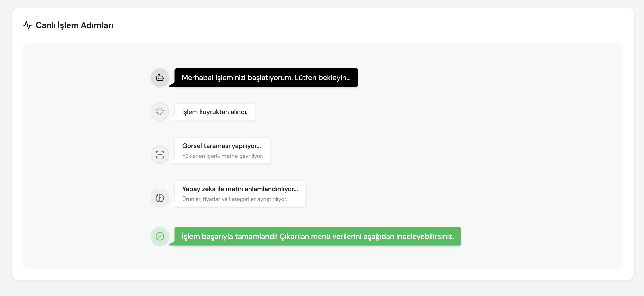This screenshot has height=296, width=644.
Task: Select the Ürünler, fiyatlar ve kategoriler text
Action: pos(235,199)
